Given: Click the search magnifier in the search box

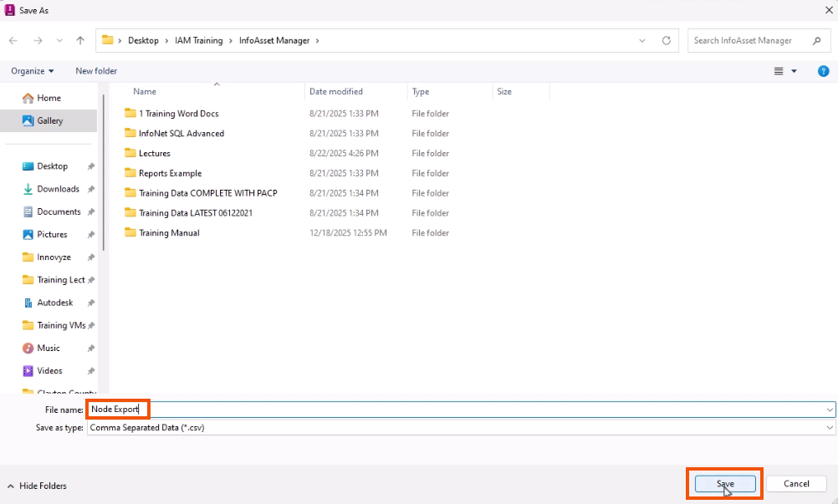Looking at the screenshot, I should click(x=816, y=40).
